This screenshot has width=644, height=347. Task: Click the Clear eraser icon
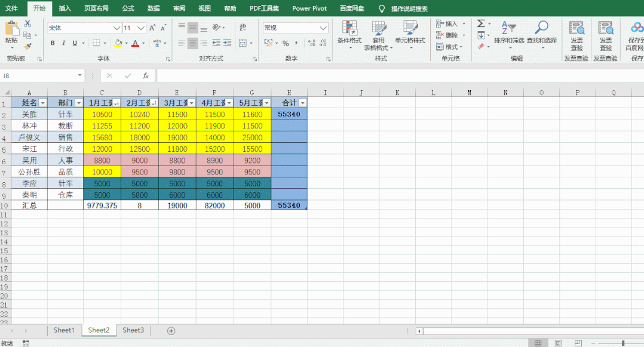click(481, 47)
